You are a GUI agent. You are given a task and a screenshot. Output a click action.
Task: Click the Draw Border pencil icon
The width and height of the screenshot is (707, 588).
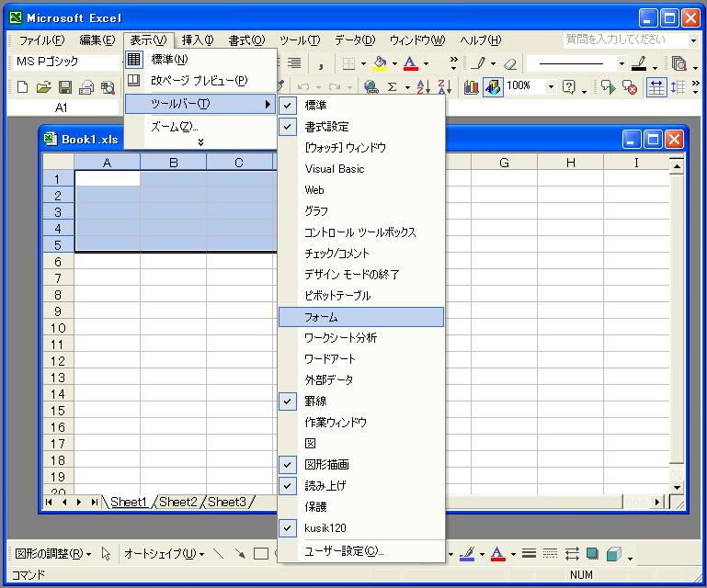[x=477, y=63]
